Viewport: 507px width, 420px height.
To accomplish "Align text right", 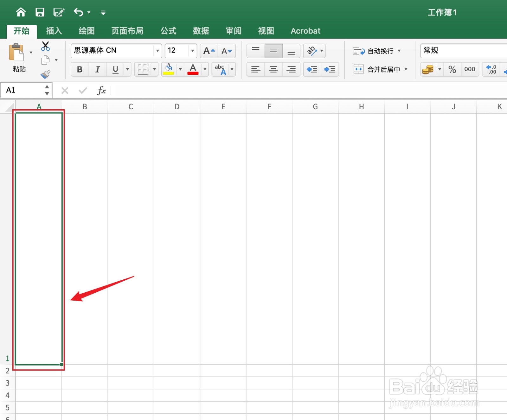I will (x=291, y=69).
